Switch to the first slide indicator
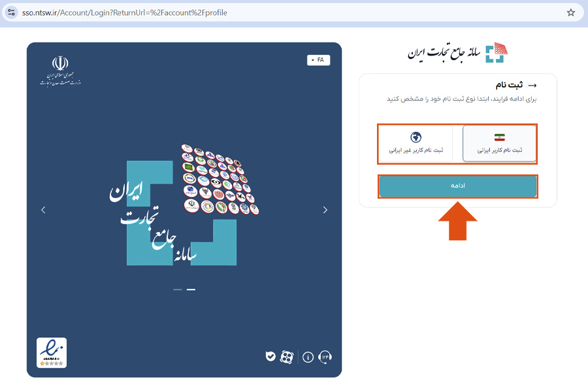The image size is (588, 392). click(177, 289)
